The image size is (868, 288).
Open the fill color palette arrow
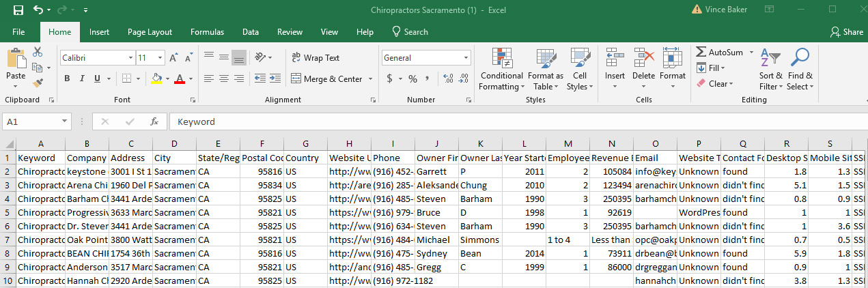[x=167, y=79]
